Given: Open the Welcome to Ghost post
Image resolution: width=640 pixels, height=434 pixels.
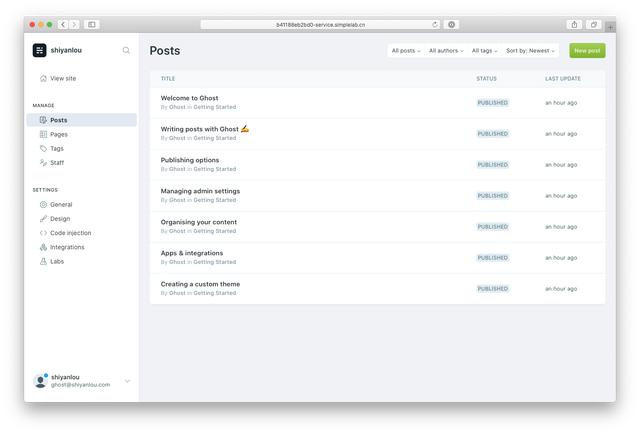Looking at the screenshot, I should point(189,98).
